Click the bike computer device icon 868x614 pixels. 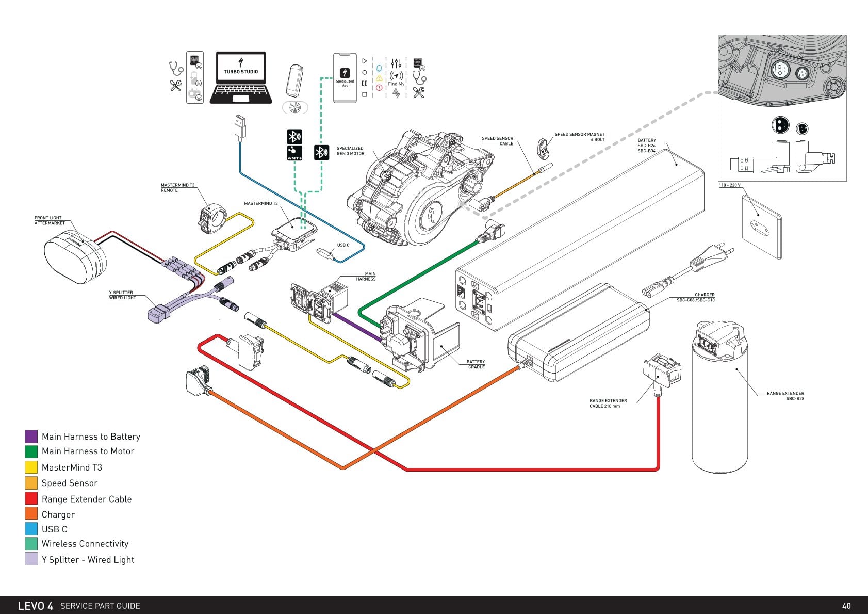coord(294,80)
